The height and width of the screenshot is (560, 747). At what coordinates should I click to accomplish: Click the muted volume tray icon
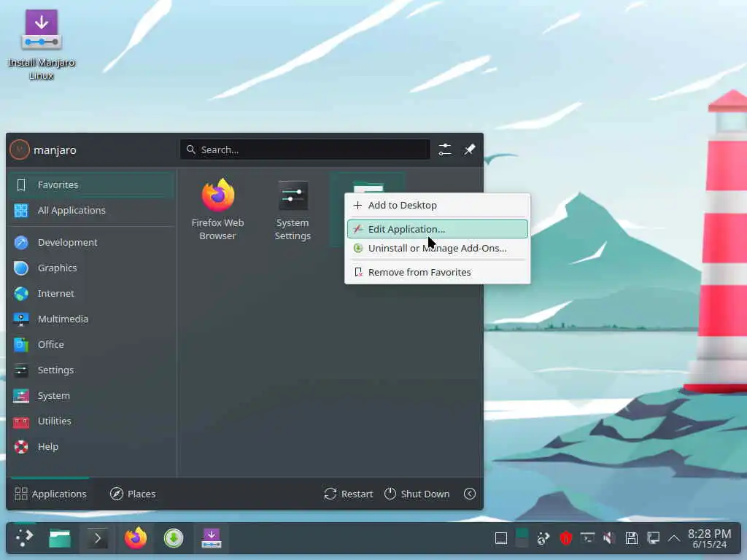click(609, 539)
